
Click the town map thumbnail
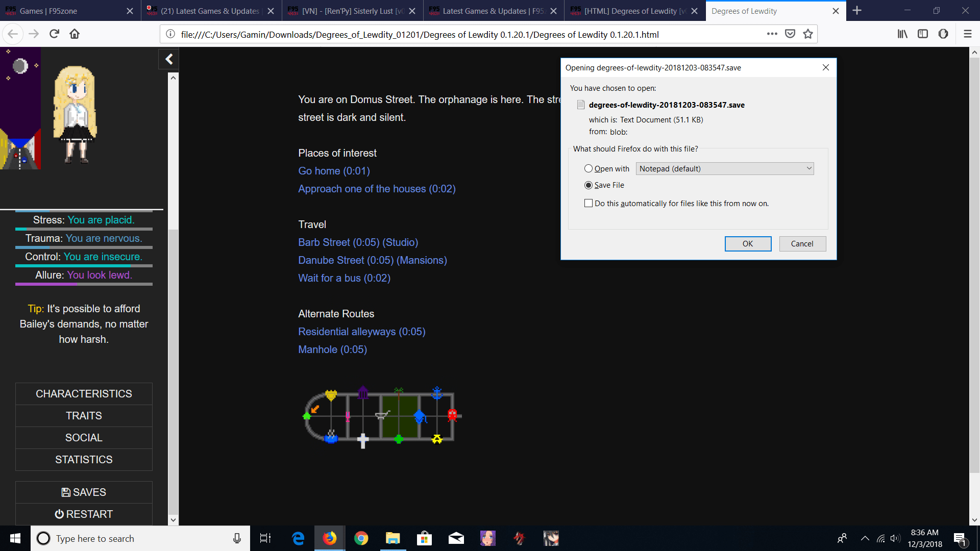(x=382, y=417)
